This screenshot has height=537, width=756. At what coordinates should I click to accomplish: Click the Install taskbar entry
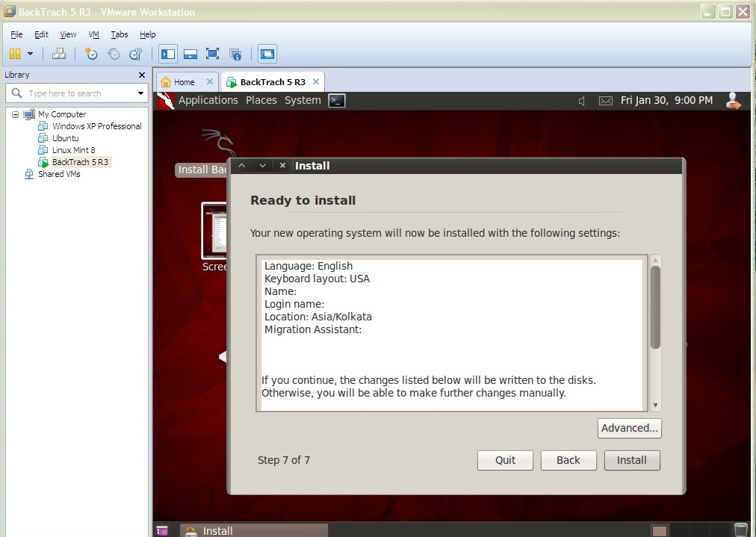pyautogui.click(x=253, y=530)
